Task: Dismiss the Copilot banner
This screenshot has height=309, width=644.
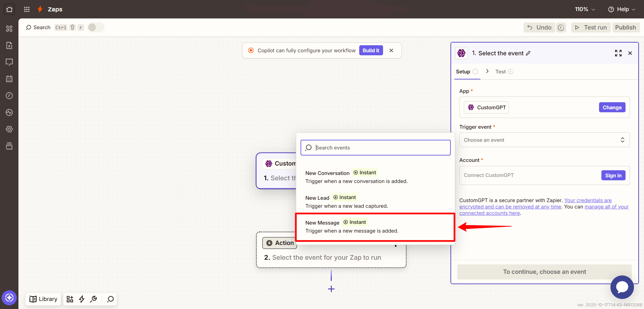Action: pos(391,50)
